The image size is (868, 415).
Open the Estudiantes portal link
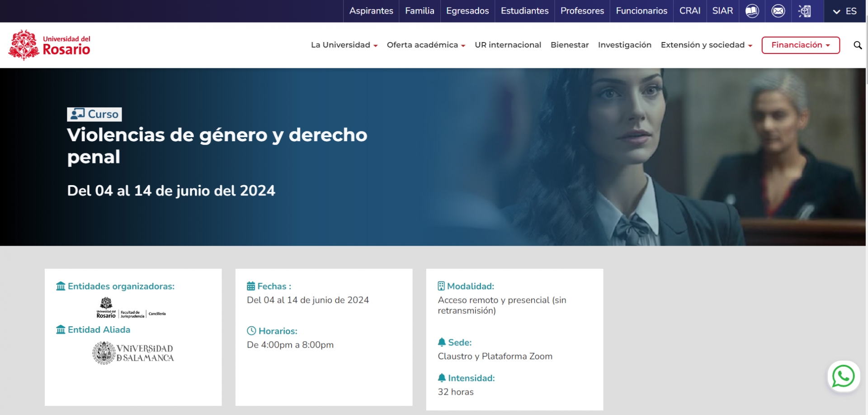coord(524,11)
